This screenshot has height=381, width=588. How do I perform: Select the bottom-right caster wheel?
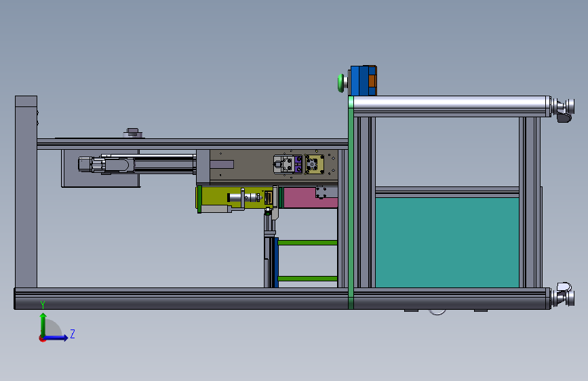[564, 295]
